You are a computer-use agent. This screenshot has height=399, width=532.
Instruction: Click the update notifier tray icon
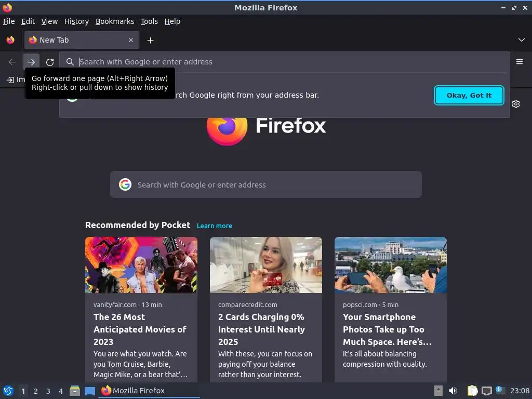(x=500, y=390)
